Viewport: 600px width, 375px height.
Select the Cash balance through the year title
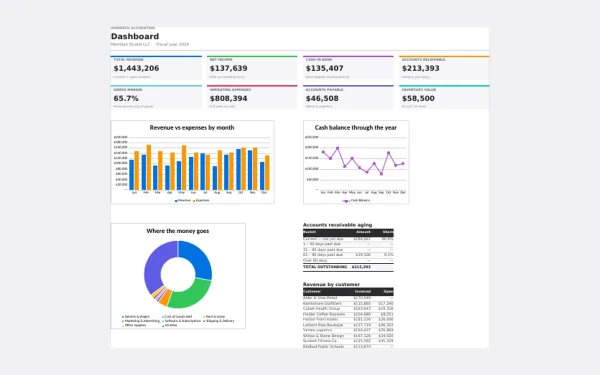pos(355,127)
